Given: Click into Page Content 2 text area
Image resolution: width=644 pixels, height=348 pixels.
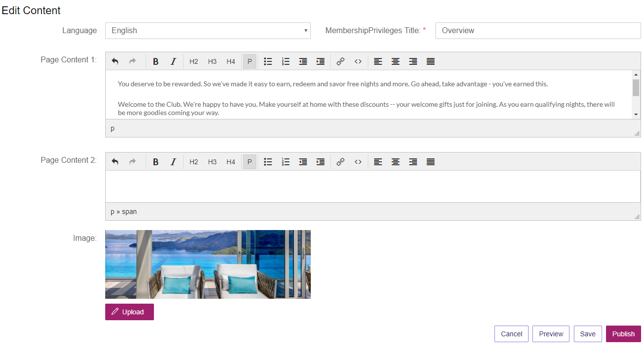Looking at the screenshot, I should 373,186.
